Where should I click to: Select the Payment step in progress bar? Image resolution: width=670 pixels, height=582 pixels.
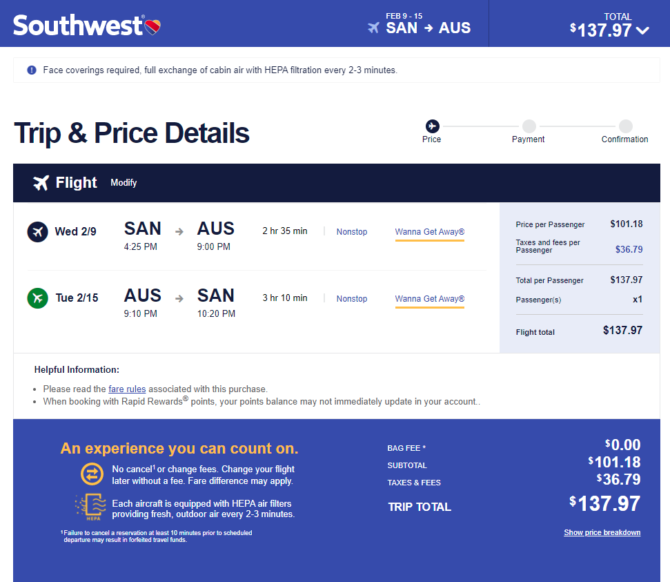point(529,131)
